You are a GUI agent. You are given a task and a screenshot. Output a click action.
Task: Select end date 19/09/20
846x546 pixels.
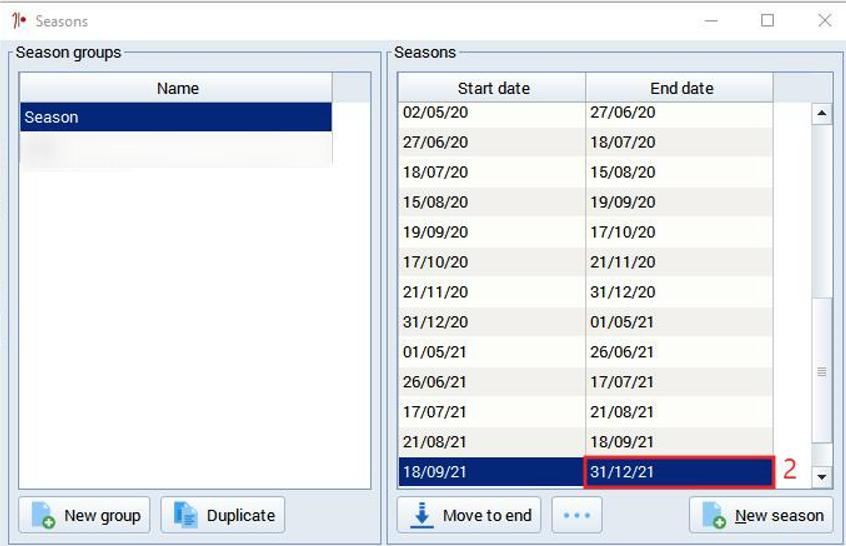coord(680,202)
